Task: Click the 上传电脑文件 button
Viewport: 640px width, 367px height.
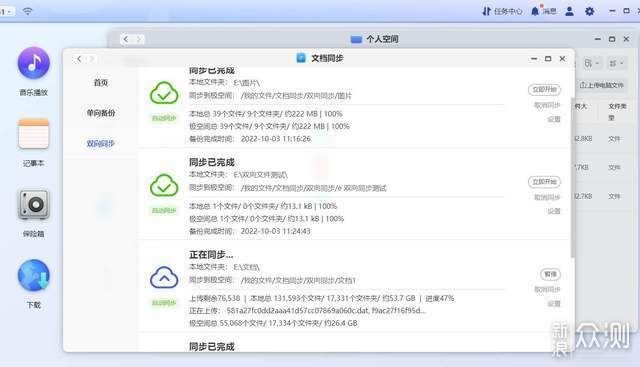Action: pos(602,85)
